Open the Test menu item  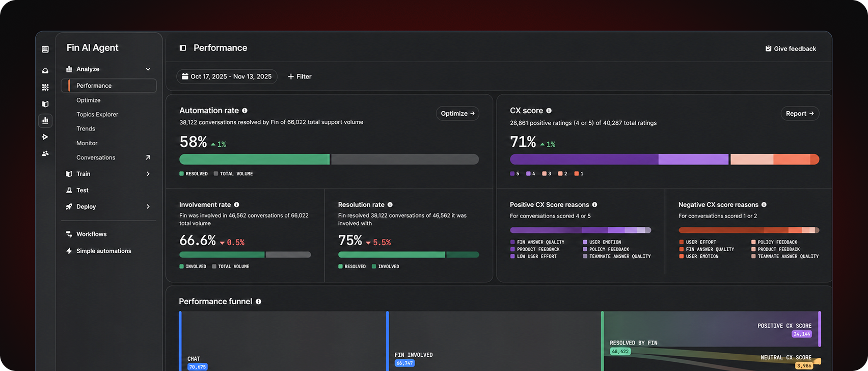point(83,190)
